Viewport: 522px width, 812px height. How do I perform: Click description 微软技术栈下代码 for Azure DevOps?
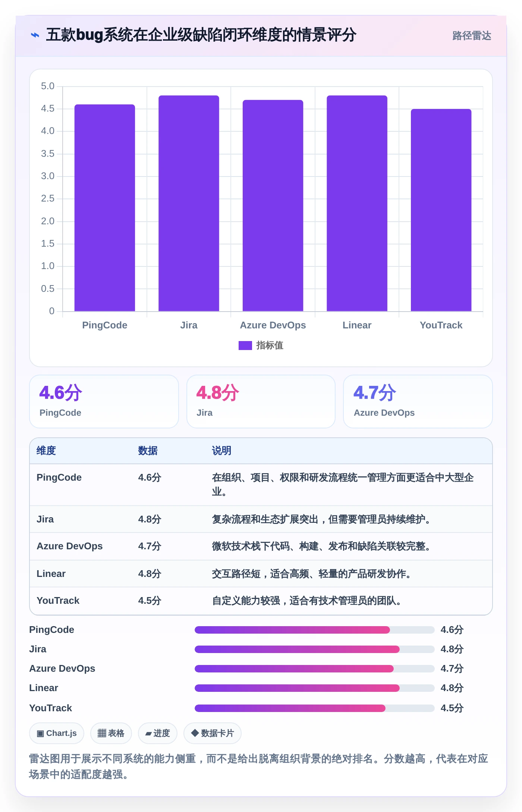321,546
